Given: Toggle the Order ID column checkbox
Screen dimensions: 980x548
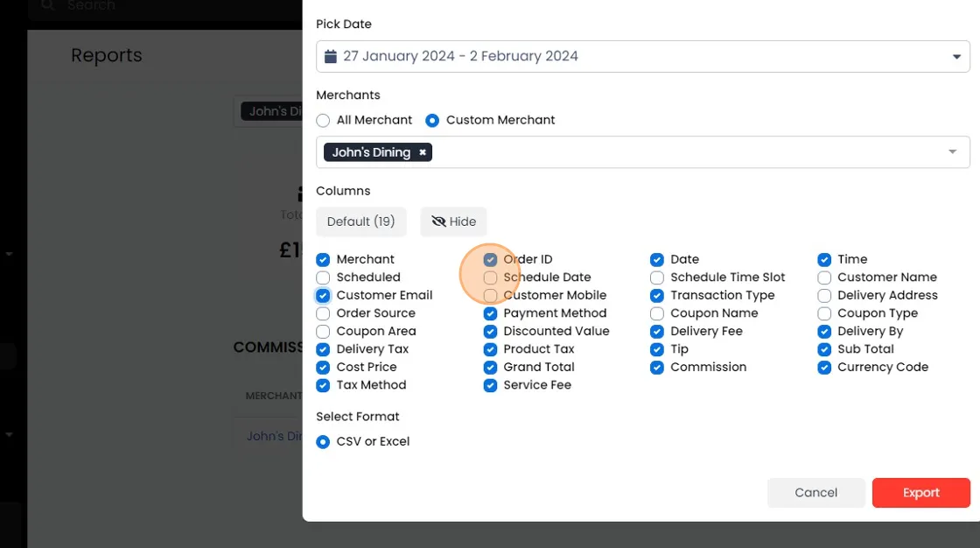Looking at the screenshot, I should click(x=490, y=260).
